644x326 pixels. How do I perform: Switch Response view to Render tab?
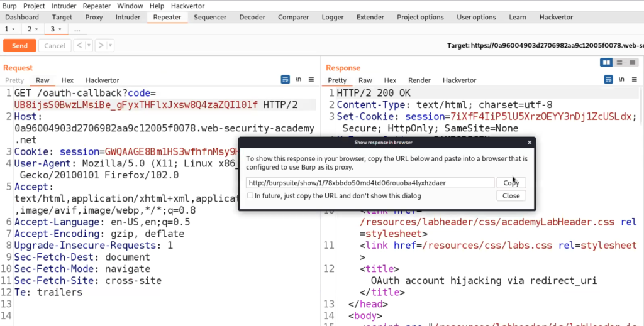pos(419,80)
